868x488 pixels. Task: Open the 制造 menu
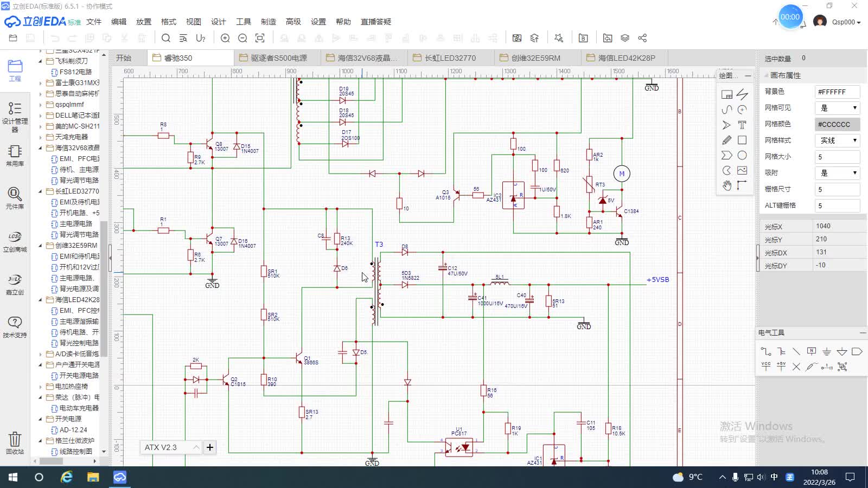tap(269, 22)
